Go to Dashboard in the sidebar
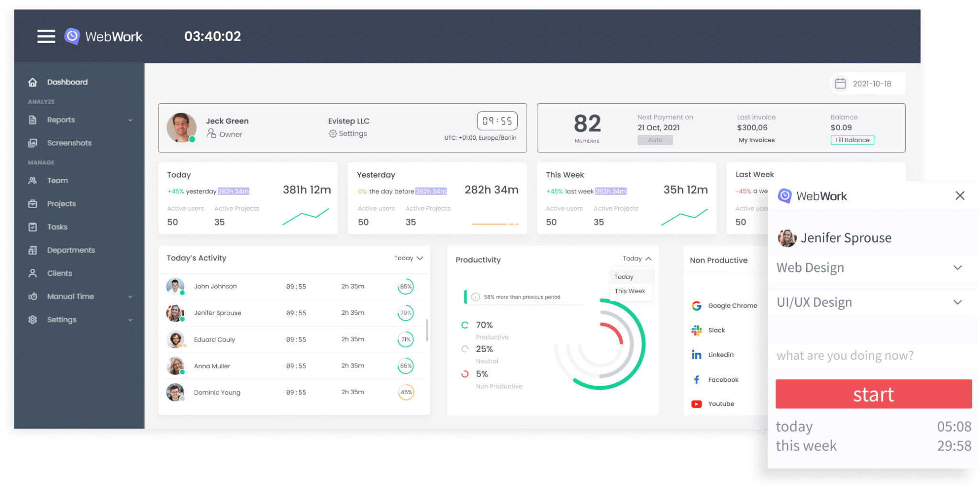Image resolution: width=980 pixels, height=490 pixels. [67, 82]
